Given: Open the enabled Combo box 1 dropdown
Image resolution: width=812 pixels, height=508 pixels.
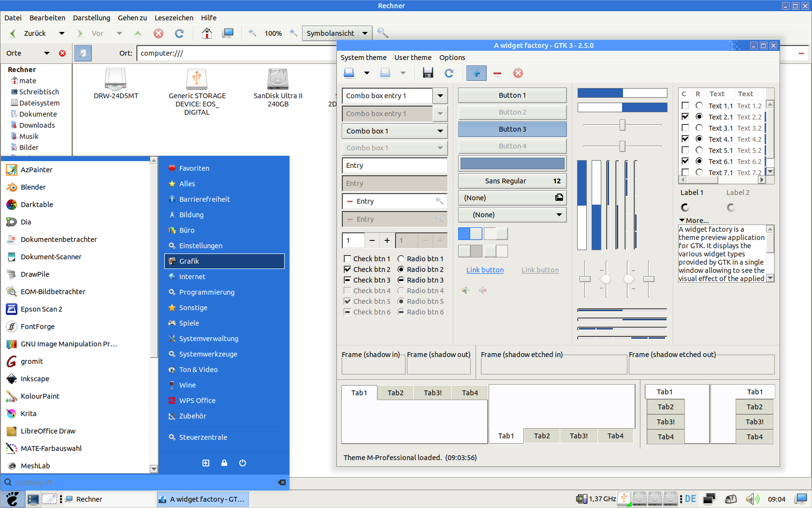Looking at the screenshot, I should [x=395, y=131].
